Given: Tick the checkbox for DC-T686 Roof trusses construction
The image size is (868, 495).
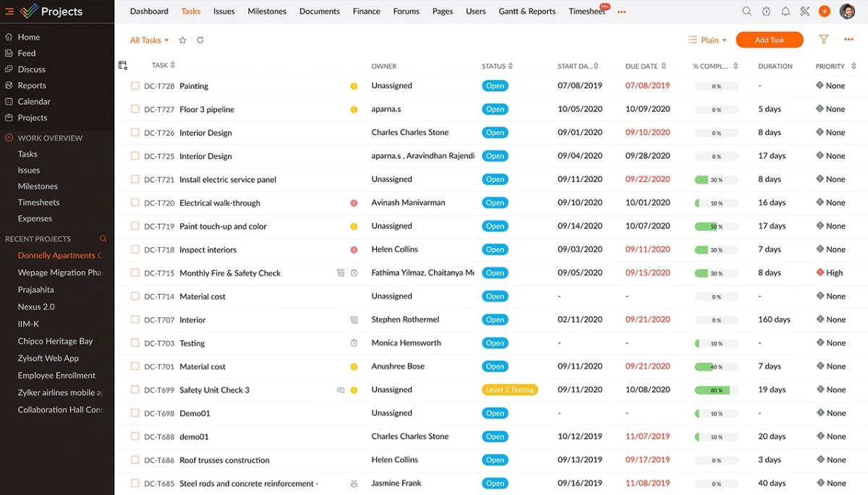Looking at the screenshot, I should [135, 460].
